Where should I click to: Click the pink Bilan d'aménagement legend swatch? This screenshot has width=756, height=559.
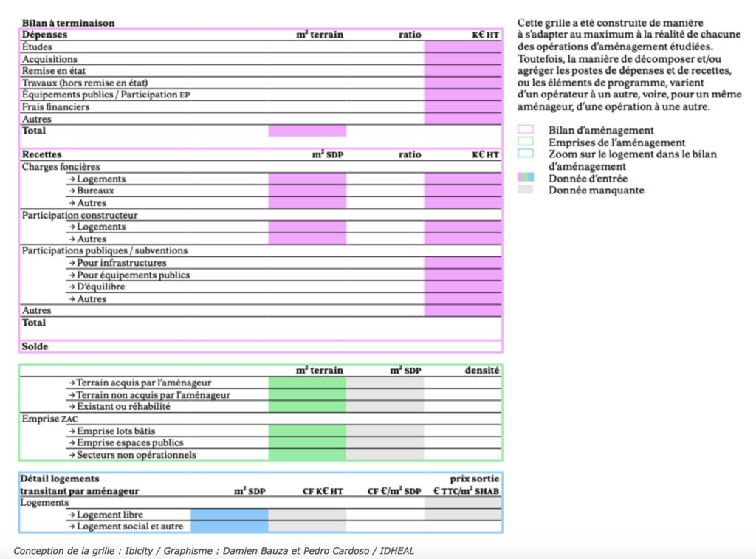point(526,130)
